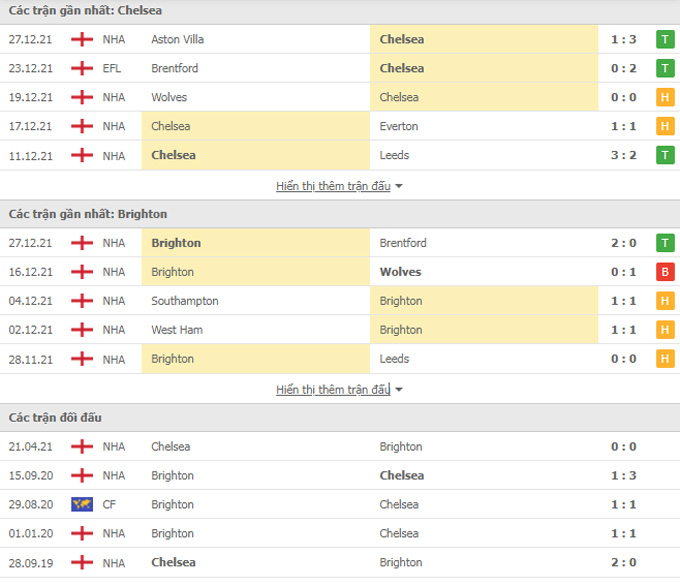
Task: Click the green T badge for Aston Villa match
Action: [x=665, y=40]
